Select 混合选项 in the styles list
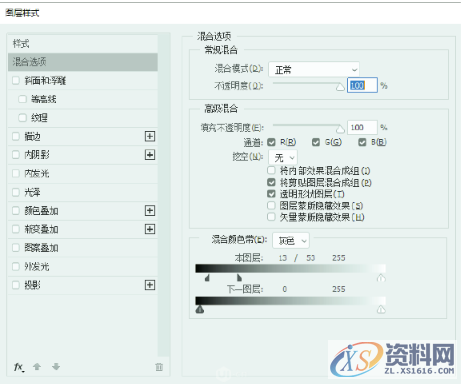 [x=83, y=62]
